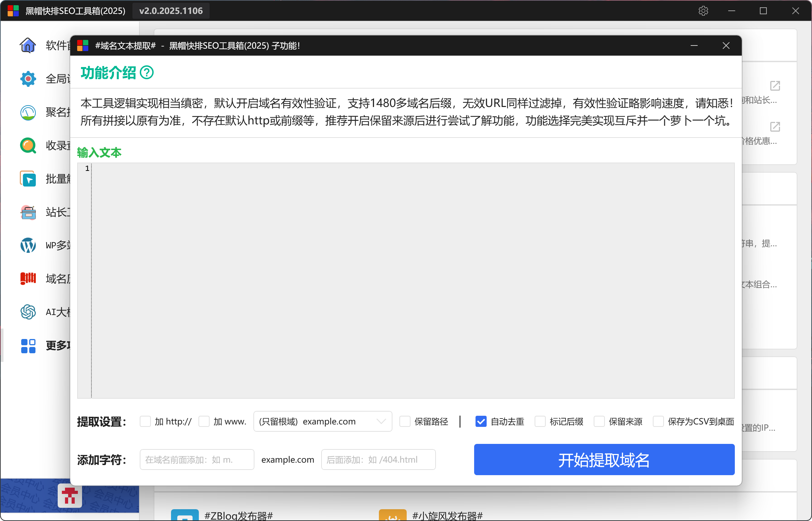
Task: Click the orange magnifier index-check icon
Action: pyautogui.click(x=28, y=146)
